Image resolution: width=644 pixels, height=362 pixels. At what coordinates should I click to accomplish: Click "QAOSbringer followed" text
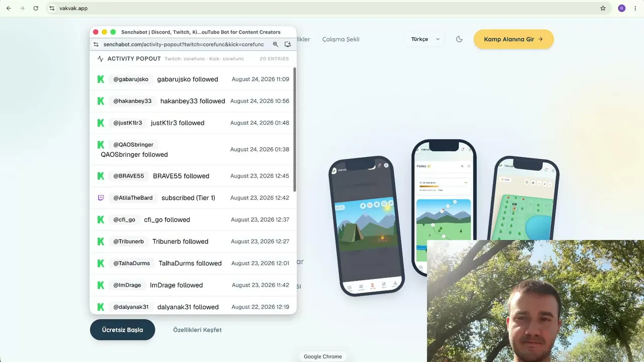pyautogui.click(x=134, y=155)
